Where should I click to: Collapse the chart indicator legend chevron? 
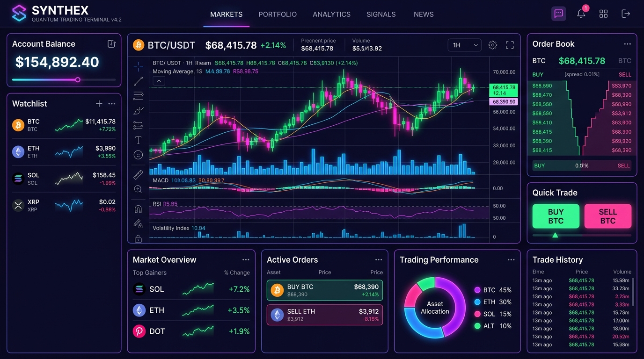[159, 81]
